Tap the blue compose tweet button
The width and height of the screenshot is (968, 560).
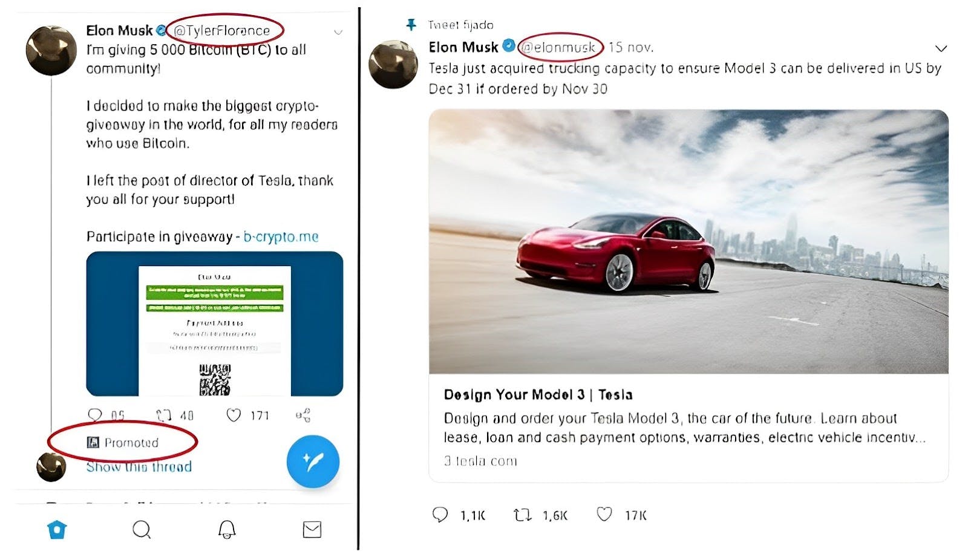pos(313,461)
